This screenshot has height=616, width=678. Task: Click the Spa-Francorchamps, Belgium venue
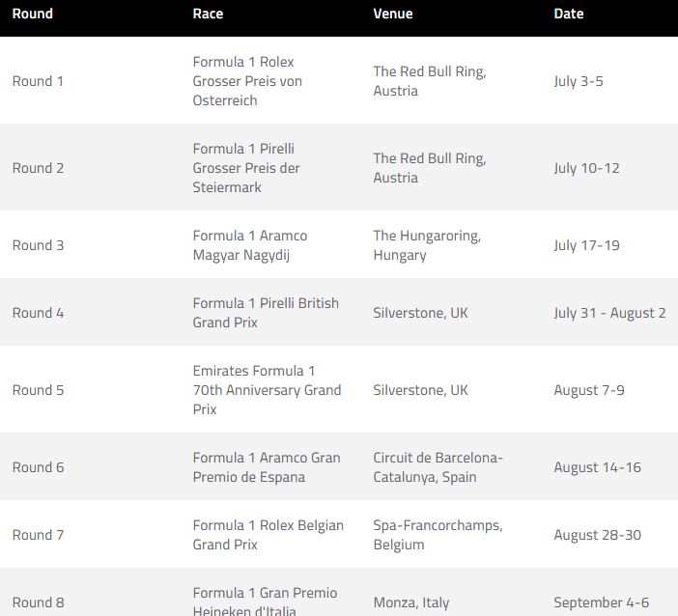[x=438, y=535]
